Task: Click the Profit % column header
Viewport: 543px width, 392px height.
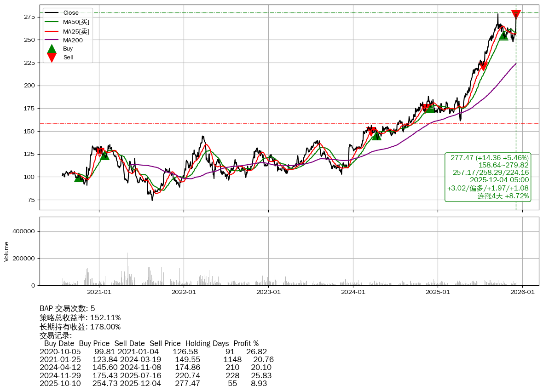Action: [246, 343]
